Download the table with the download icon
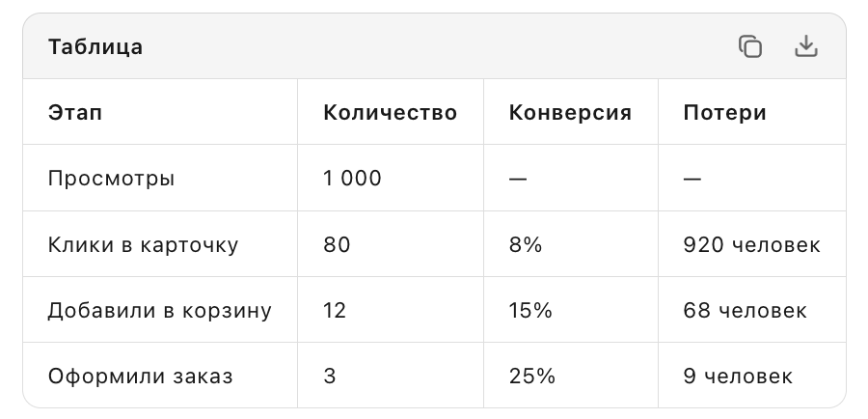The height and width of the screenshot is (419, 868). pyautogui.click(x=806, y=46)
